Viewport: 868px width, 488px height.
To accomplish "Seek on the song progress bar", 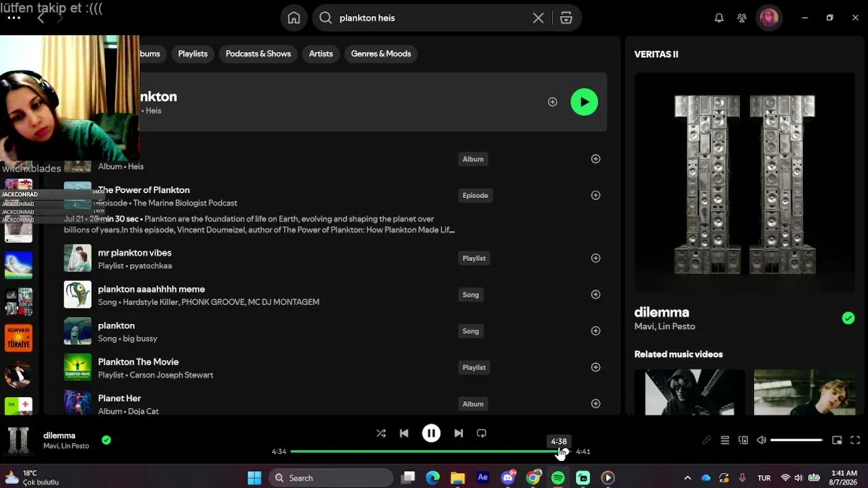I will (x=431, y=451).
